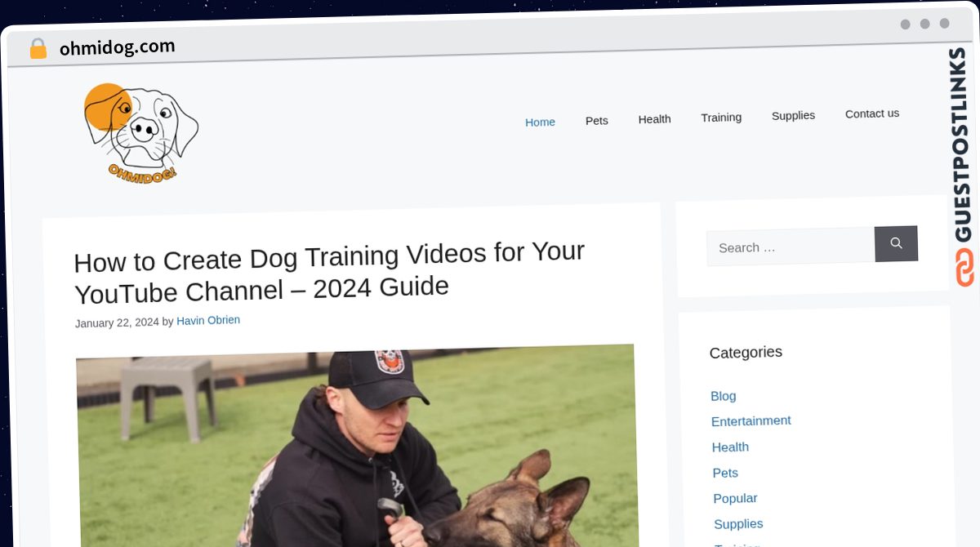Image resolution: width=980 pixels, height=547 pixels.
Task: Open the Contact us page
Action: (872, 113)
